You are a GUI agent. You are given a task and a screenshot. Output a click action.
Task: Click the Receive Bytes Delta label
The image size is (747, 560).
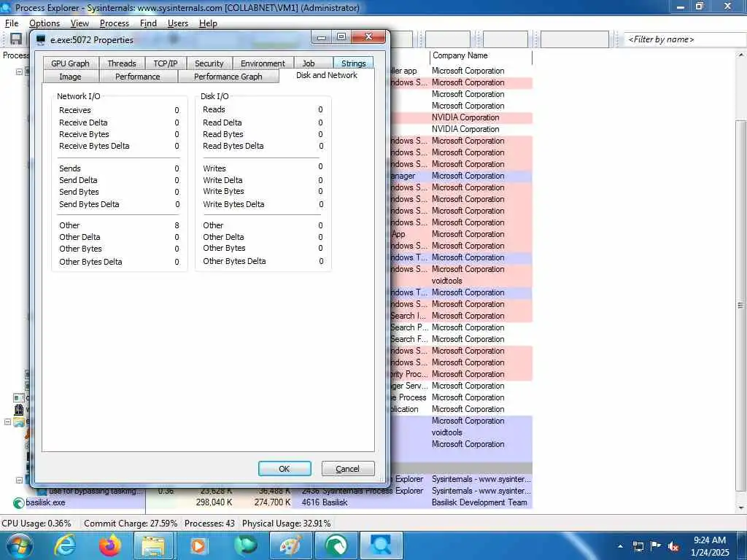point(94,146)
